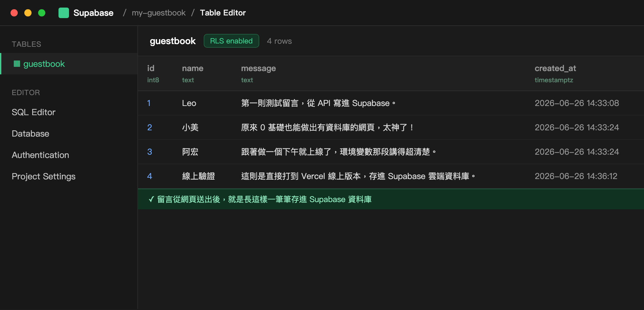Image resolution: width=644 pixels, height=310 pixels.
Task: Click the name cell Leo
Action: [x=189, y=103]
